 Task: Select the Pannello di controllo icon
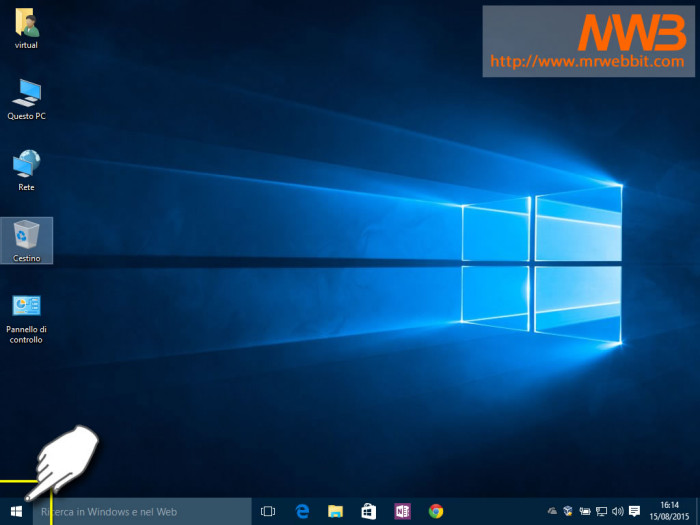[26, 319]
